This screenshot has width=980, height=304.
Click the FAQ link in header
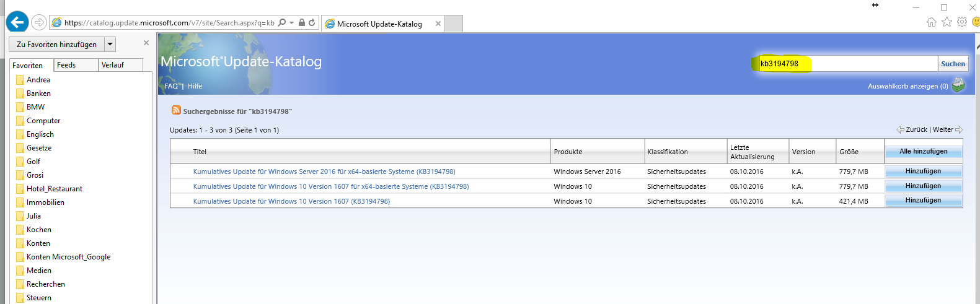tap(171, 86)
